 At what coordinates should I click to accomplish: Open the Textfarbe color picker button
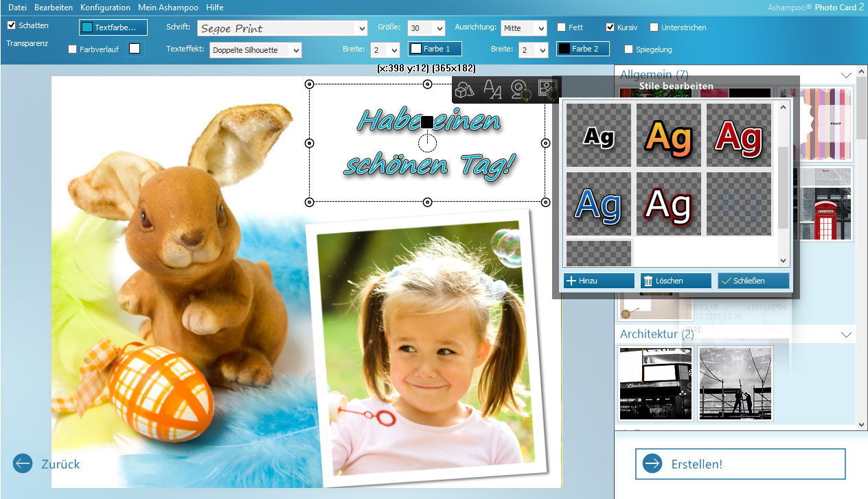tap(113, 27)
